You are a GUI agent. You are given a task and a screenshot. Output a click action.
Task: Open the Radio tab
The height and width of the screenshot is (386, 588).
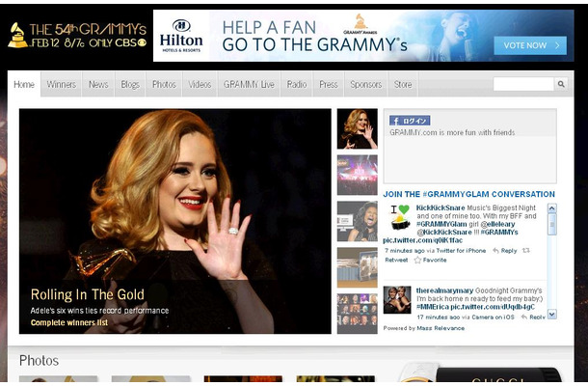point(297,85)
